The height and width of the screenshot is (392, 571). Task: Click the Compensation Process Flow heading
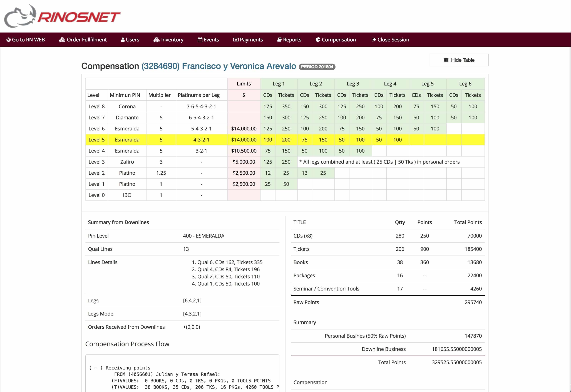127,344
